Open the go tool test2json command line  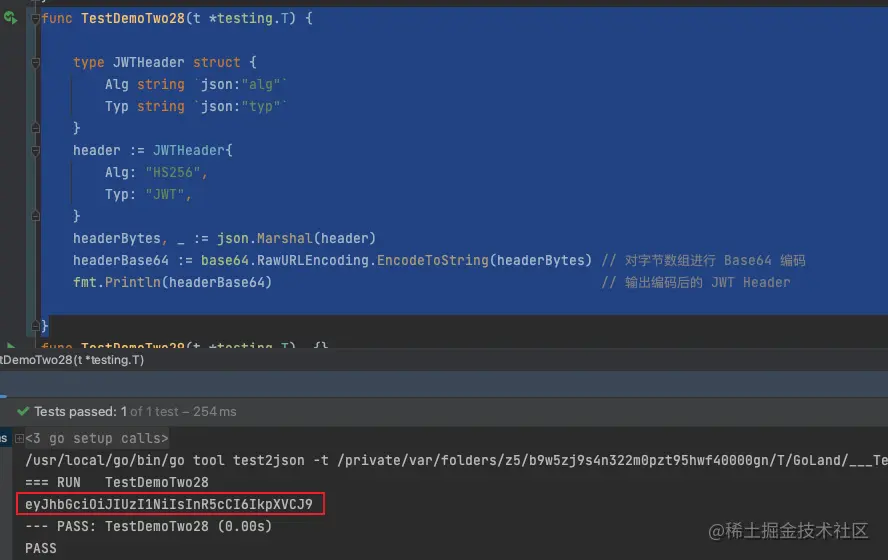click(456, 460)
